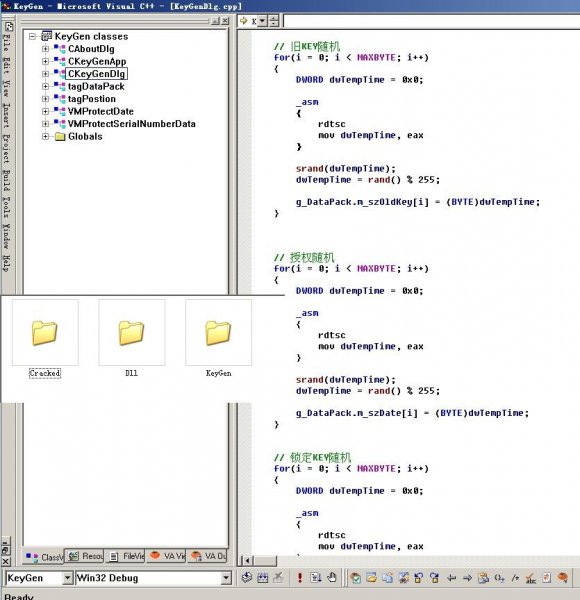Collapse the KeyGen classes root node

pos(33,36)
